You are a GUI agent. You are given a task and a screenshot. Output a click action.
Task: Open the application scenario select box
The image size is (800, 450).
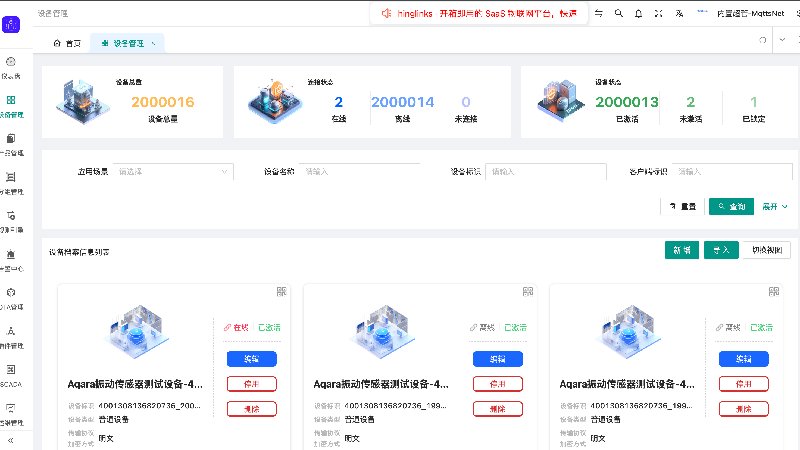click(x=173, y=171)
